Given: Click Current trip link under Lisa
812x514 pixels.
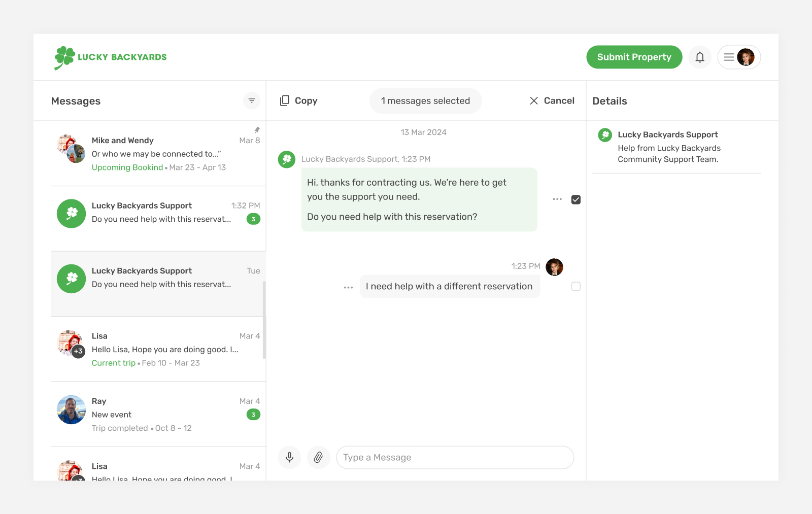Looking at the screenshot, I should [x=114, y=363].
